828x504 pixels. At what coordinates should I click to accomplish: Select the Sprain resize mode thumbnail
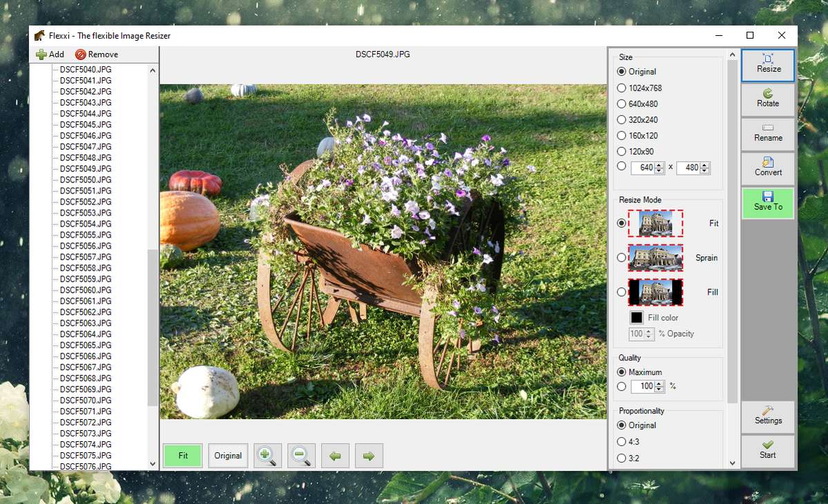[655, 258]
